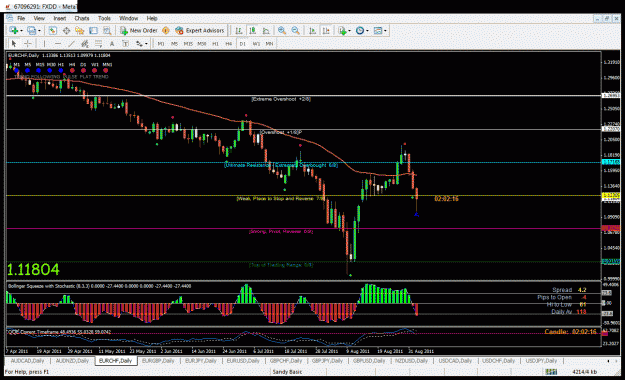
Task: Open the Periods clock icon
Action: point(360,30)
